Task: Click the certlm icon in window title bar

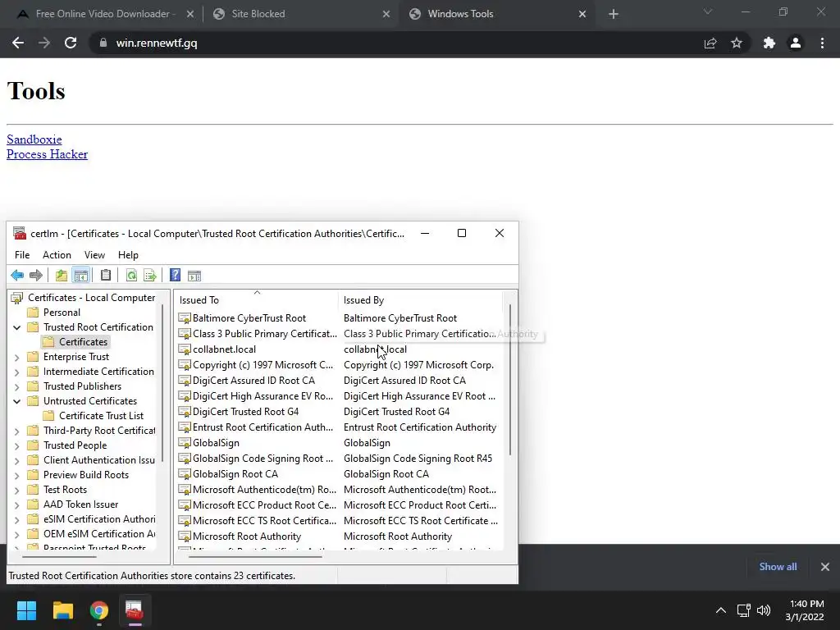Action: (20, 233)
